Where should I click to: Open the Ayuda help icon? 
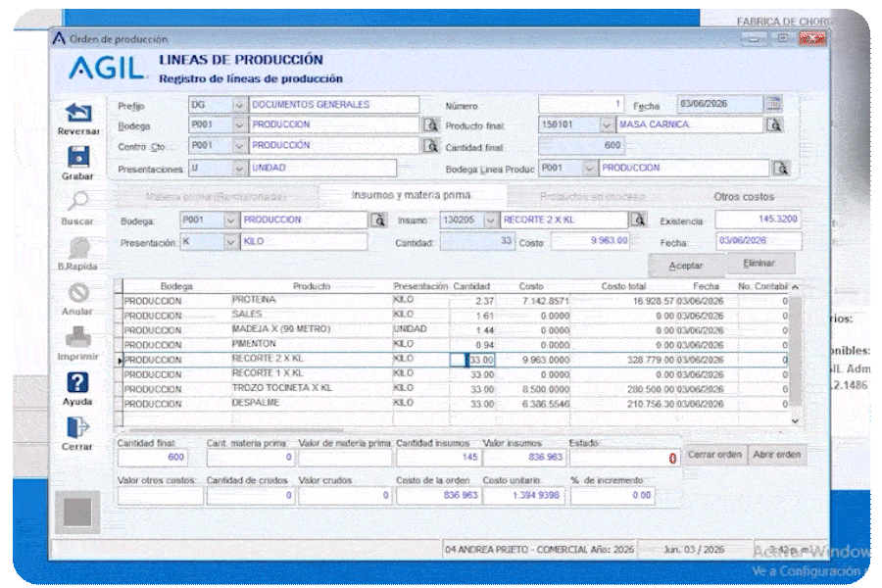77,382
